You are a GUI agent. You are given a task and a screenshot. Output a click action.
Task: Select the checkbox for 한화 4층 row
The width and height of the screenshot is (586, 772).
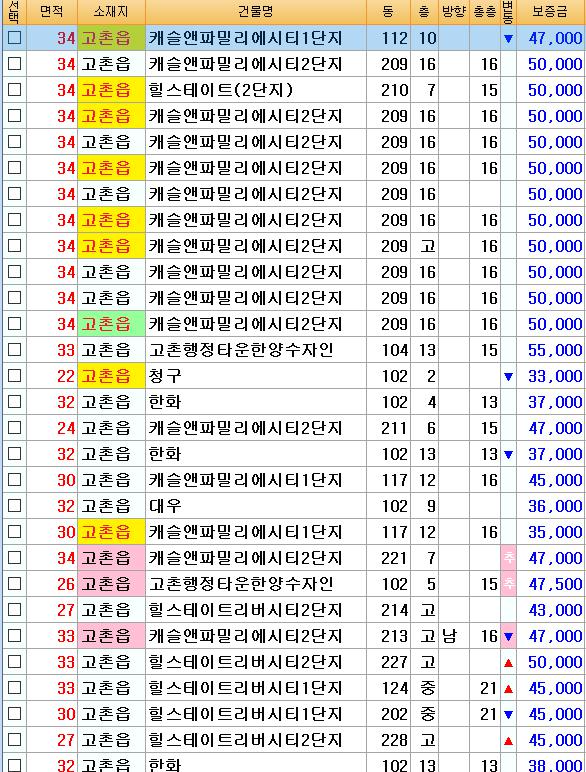[15, 402]
